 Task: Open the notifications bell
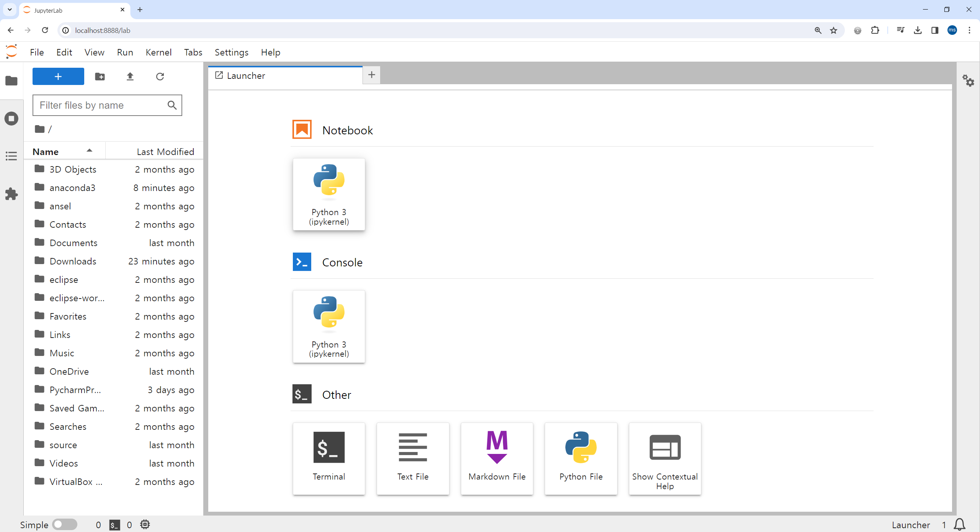(959, 524)
